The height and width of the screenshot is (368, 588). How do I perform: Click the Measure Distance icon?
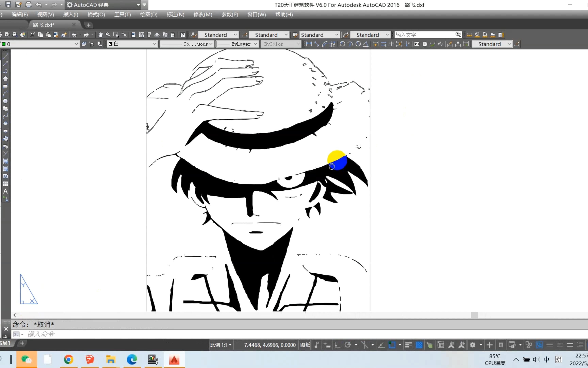pos(469,35)
